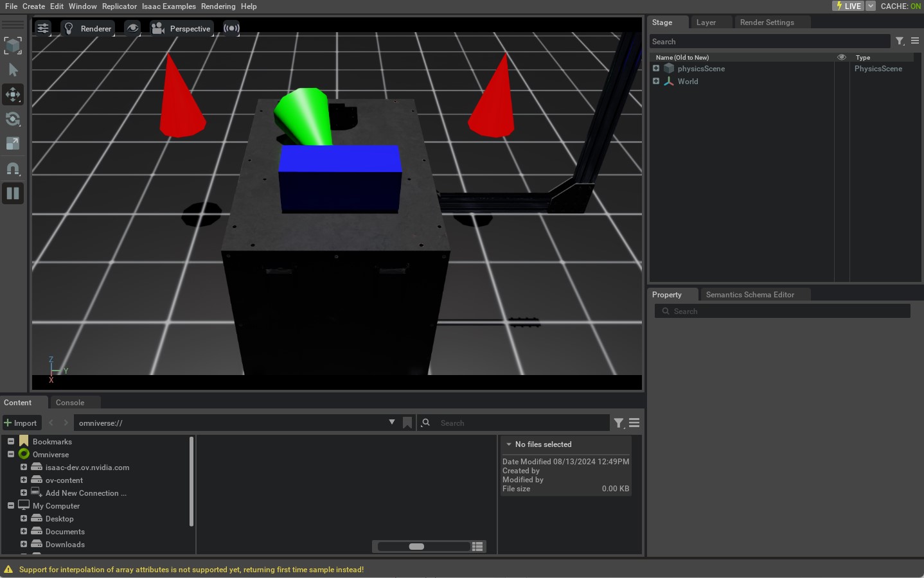
Task: Open the omniverse path dropdown arrow
Action: coord(391,423)
